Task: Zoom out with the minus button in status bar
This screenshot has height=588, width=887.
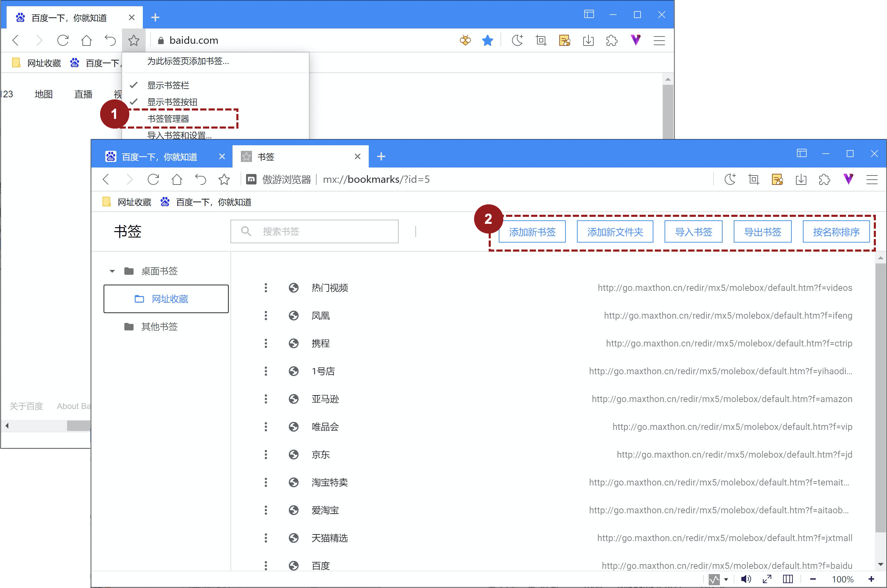Action: click(813, 579)
